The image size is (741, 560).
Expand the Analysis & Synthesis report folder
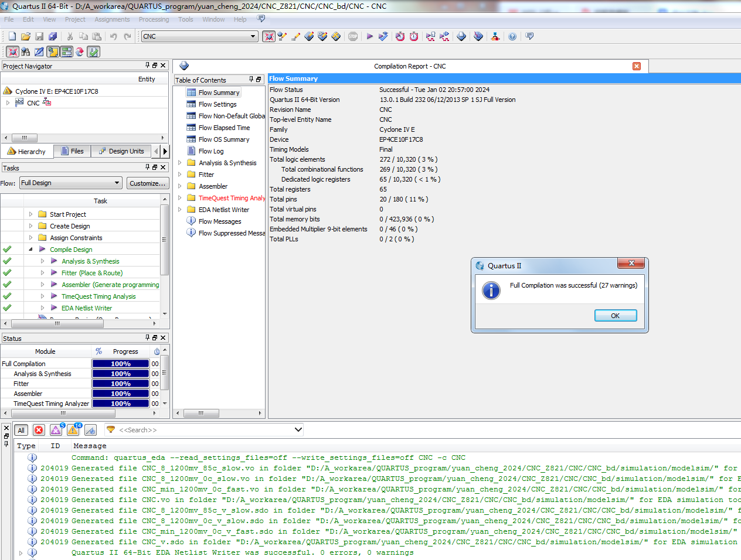pos(180,163)
